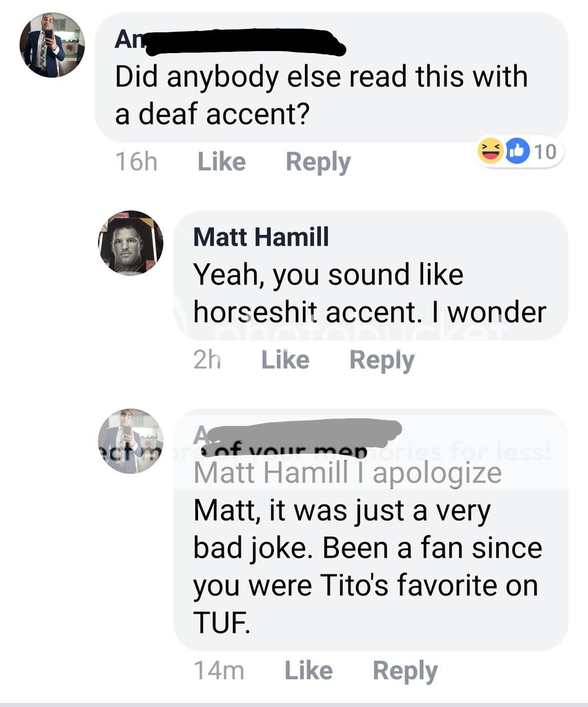
Task: Open the top commenter's profile picture
Action: point(52,45)
